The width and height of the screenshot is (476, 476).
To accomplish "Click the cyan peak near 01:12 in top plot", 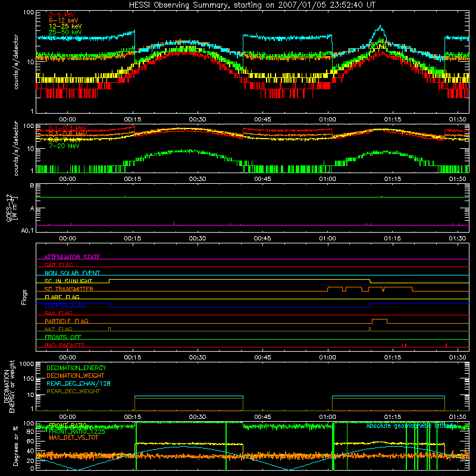I will [x=380, y=27].
